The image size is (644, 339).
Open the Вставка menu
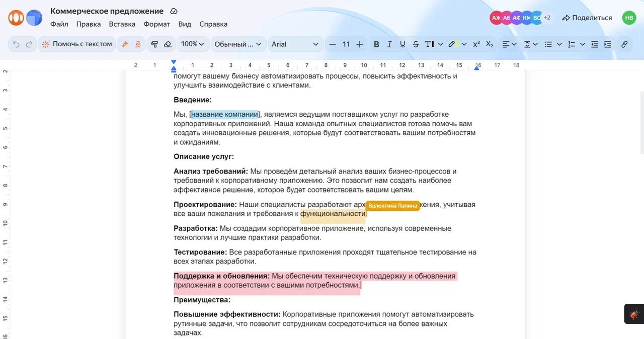pyautogui.click(x=122, y=24)
